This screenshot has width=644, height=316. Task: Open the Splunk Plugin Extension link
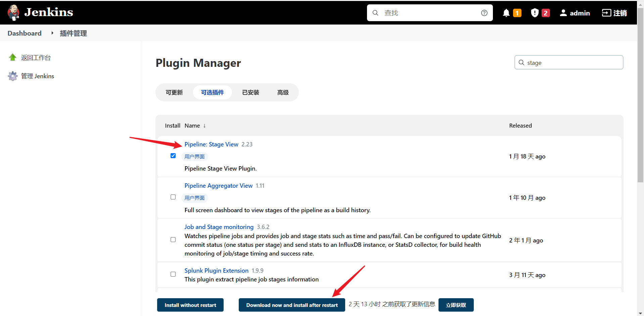(216, 271)
